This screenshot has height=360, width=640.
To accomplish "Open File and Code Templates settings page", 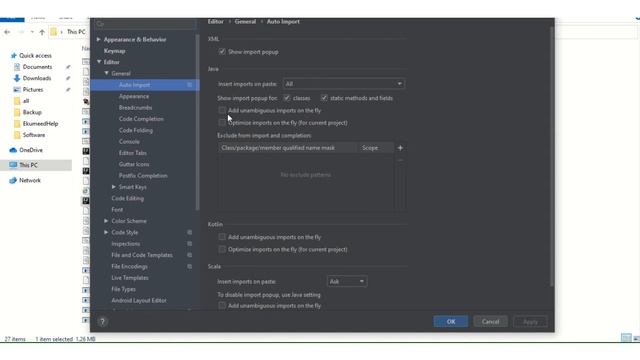I will 142,255.
